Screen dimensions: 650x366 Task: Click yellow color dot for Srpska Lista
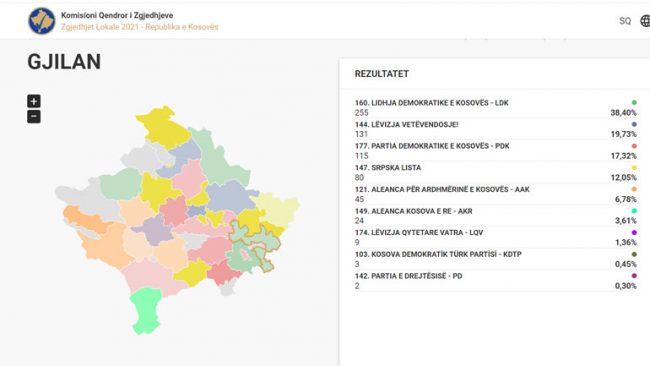tap(634, 167)
